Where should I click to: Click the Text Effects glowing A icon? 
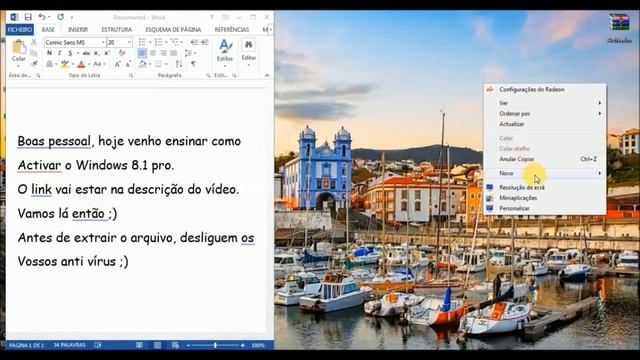(49, 64)
